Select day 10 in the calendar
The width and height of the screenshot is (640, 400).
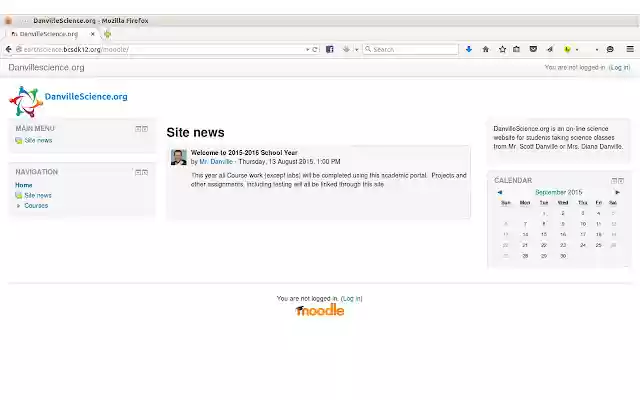[583, 224]
